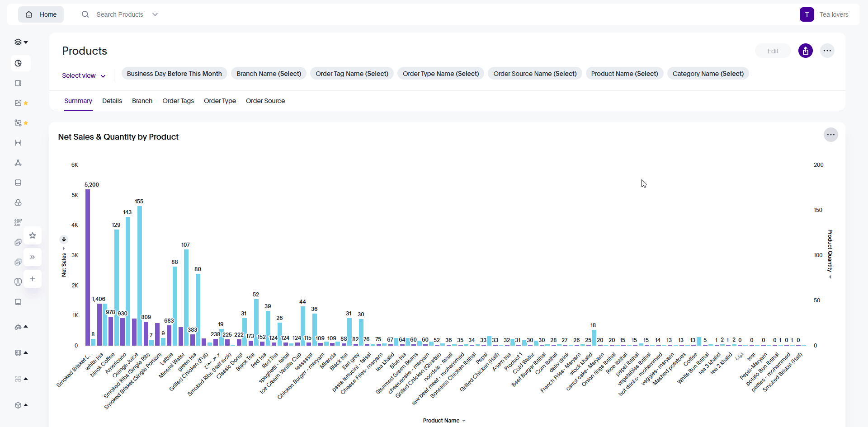868x427 pixels.
Task: Click the Tea lovers profile avatar
Action: coord(807,14)
